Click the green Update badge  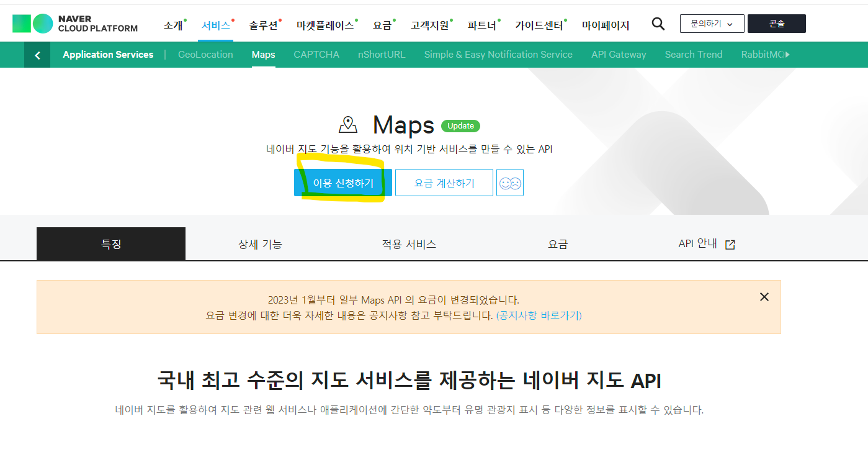point(460,126)
